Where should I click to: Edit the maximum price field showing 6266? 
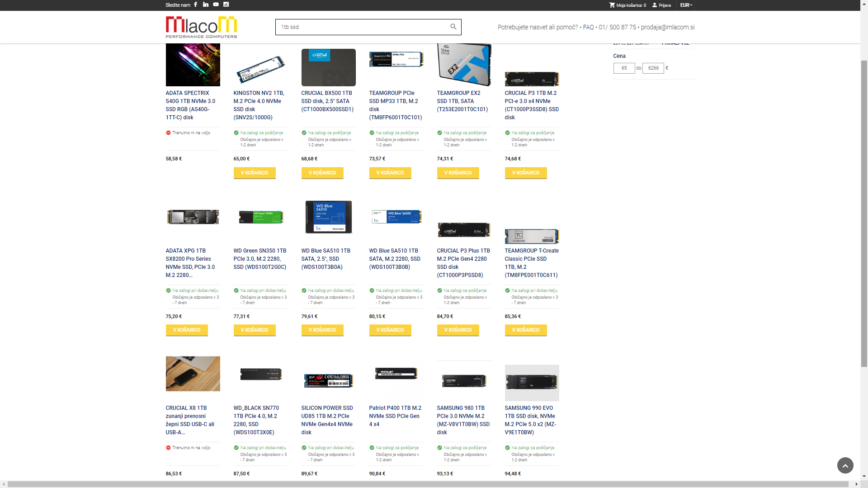(x=653, y=68)
